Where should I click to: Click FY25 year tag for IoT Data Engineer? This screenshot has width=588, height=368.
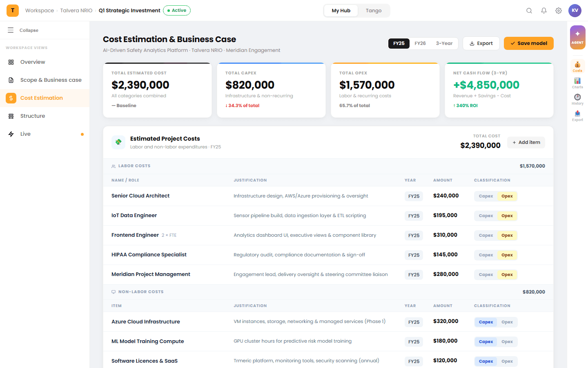[414, 216]
